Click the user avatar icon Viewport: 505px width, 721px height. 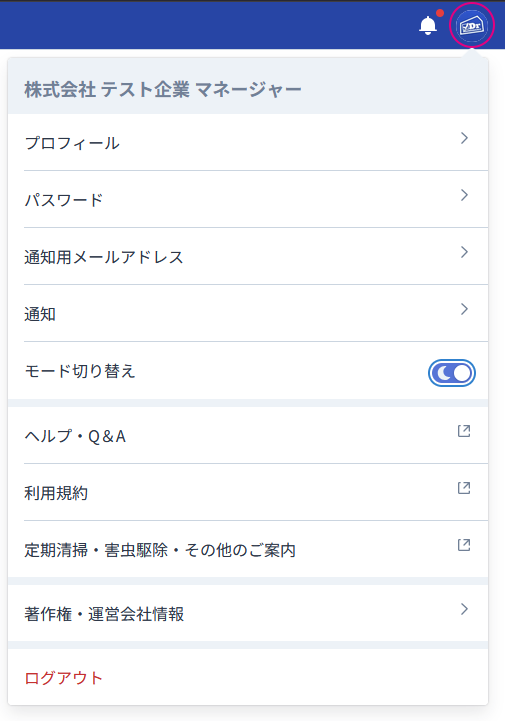[x=471, y=25]
